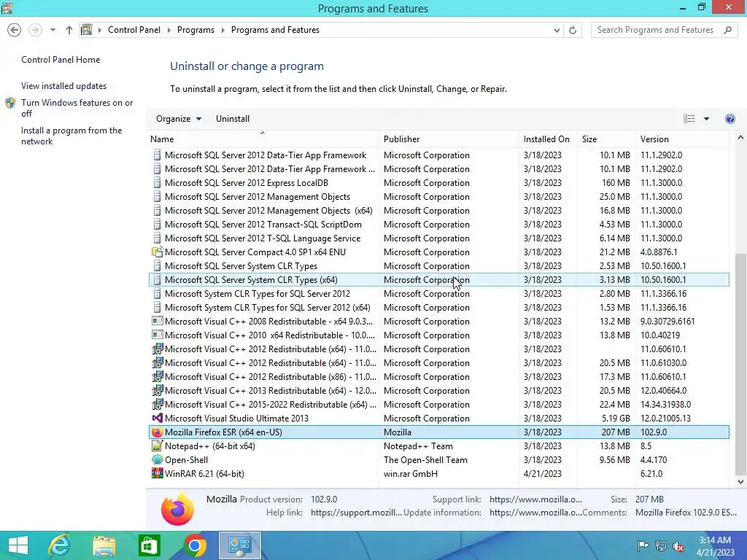Click the Change your view icon

point(689,119)
